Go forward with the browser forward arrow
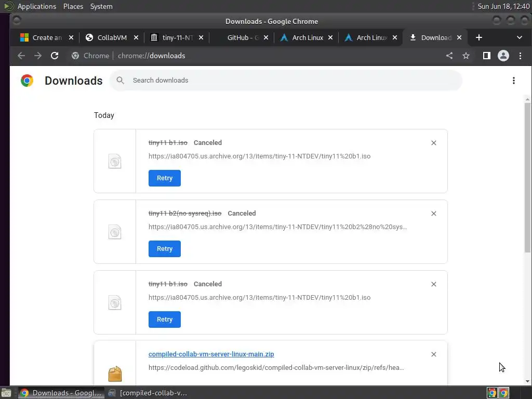 [37, 56]
